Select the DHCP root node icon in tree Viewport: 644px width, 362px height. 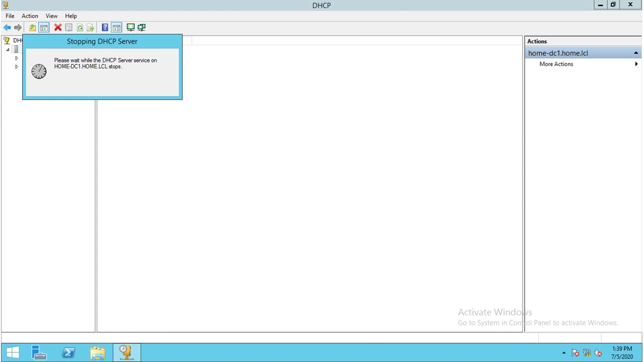pos(7,40)
